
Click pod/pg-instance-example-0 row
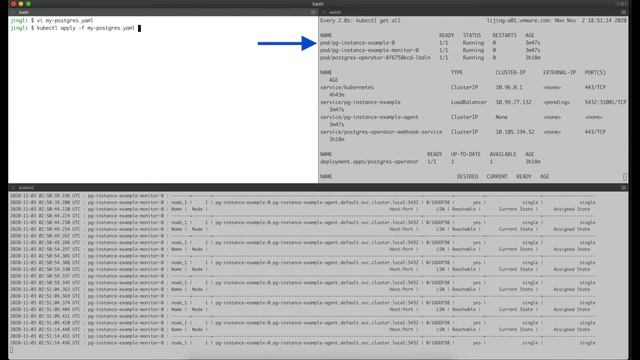click(430, 43)
